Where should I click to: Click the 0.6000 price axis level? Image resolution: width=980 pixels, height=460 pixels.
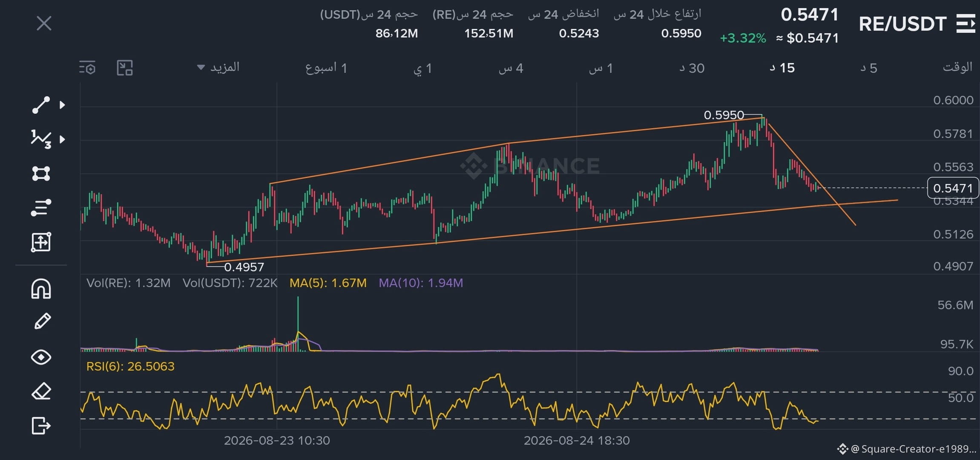(953, 100)
